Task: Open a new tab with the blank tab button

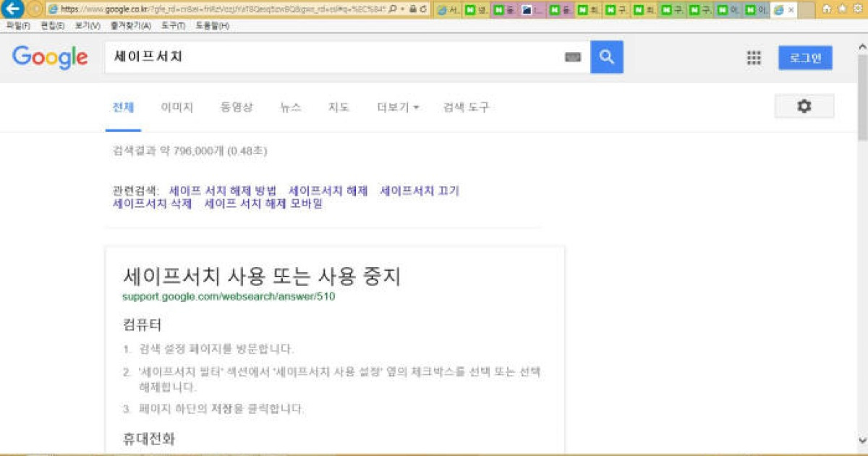Action: 806,10
